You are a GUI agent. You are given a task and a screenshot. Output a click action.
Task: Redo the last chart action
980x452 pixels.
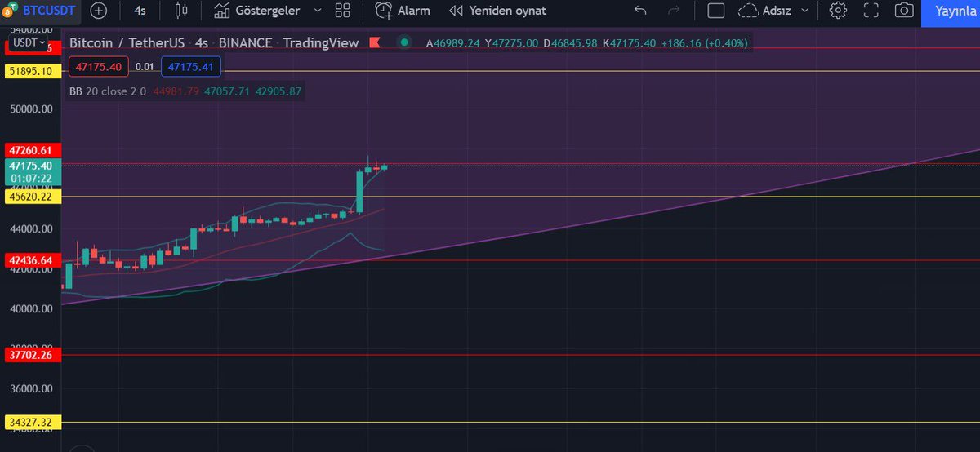[674, 11]
